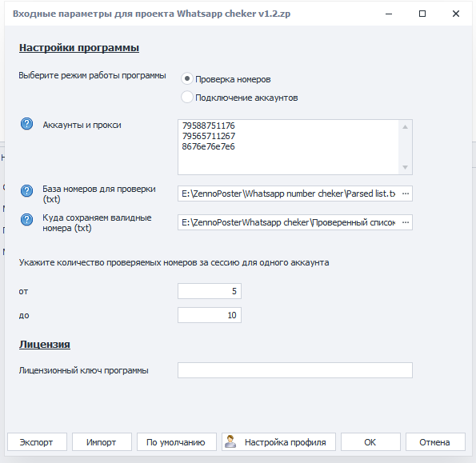Click the accounts list scrollbar down arrow

click(x=405, y=167)
